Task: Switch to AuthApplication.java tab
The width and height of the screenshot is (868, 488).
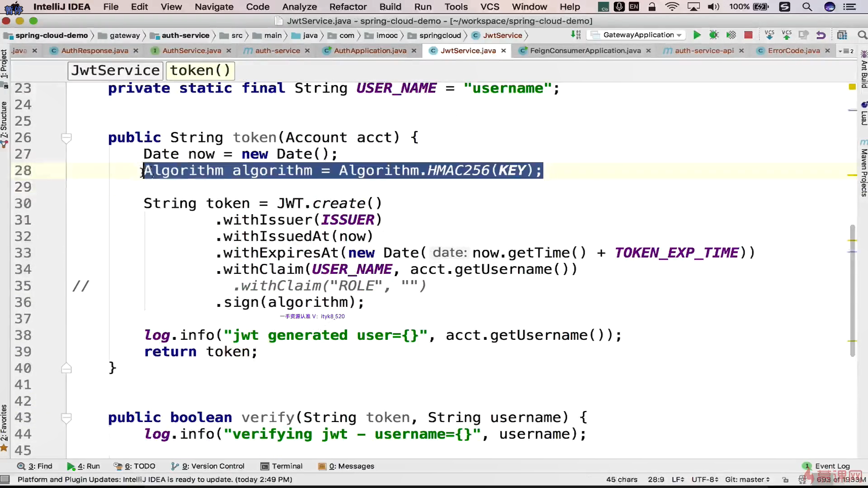Action: pos(369,51)
